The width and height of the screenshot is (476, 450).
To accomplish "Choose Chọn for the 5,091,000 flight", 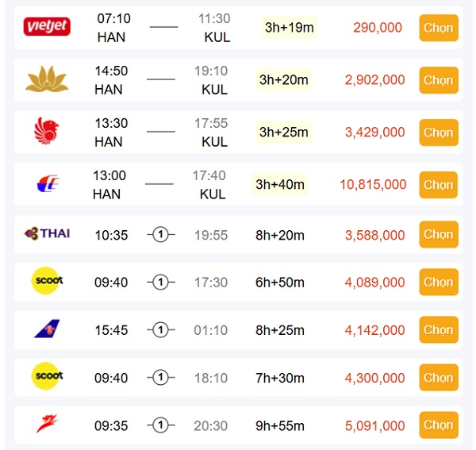I will point(438,425).
